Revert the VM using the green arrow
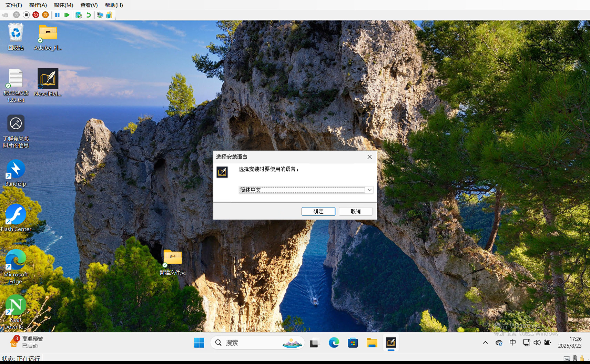This screenshot has width=590, height=364. (89, 15)
